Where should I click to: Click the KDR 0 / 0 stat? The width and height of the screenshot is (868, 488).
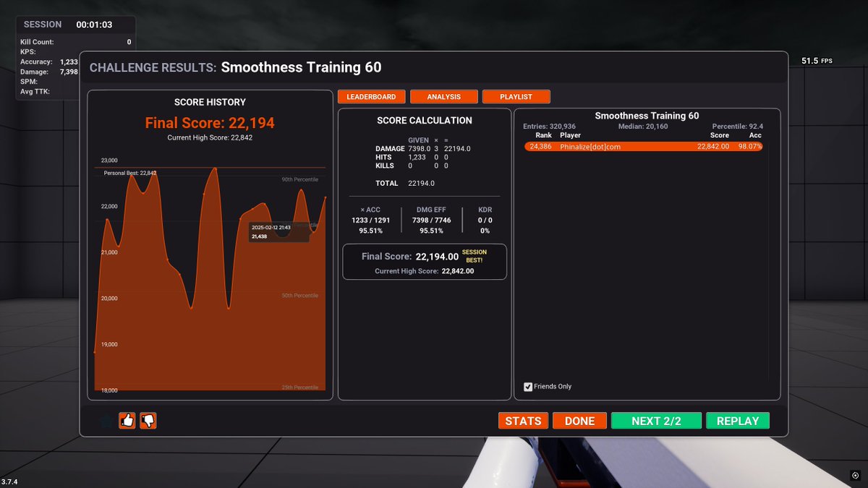[485, 221]
